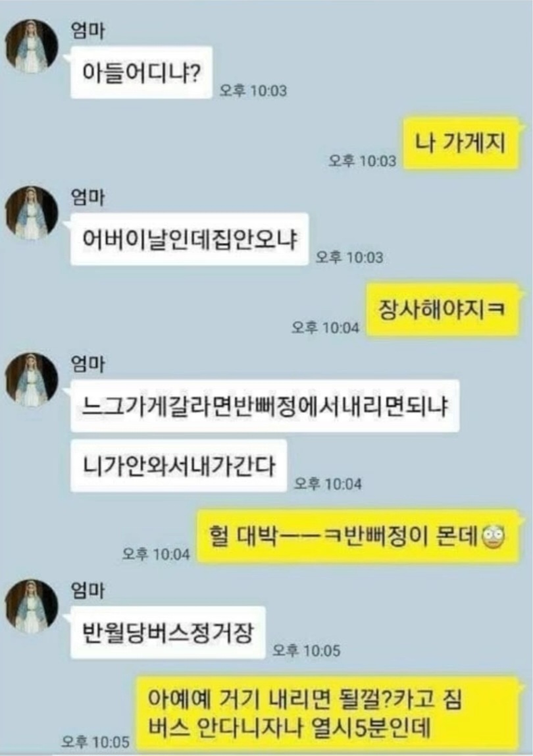Tap 엄마's avatar beside 느그가게갈라면 message
Screen dimensions: 533x756
pos(32,379)
